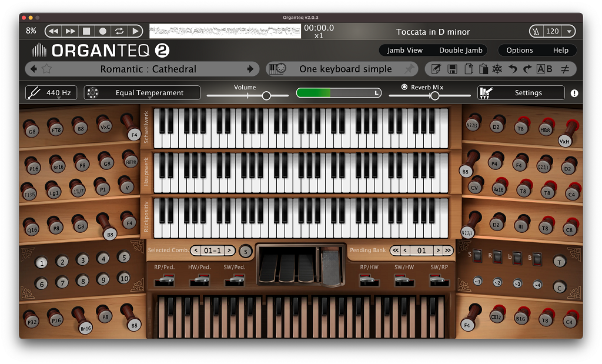Jump forward with Pending Bank double-right arrow

coord(447,251)
